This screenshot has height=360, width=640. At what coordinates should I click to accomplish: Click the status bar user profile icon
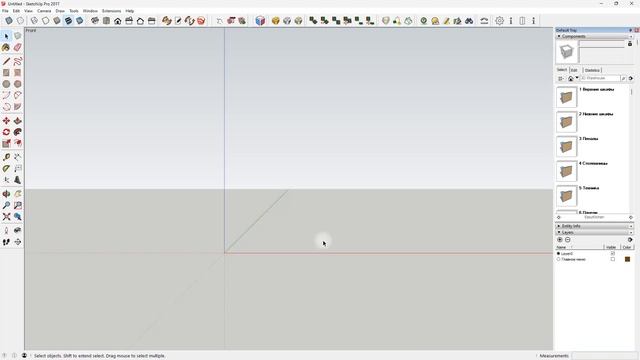pyautogui.click(x=24, y=356)
